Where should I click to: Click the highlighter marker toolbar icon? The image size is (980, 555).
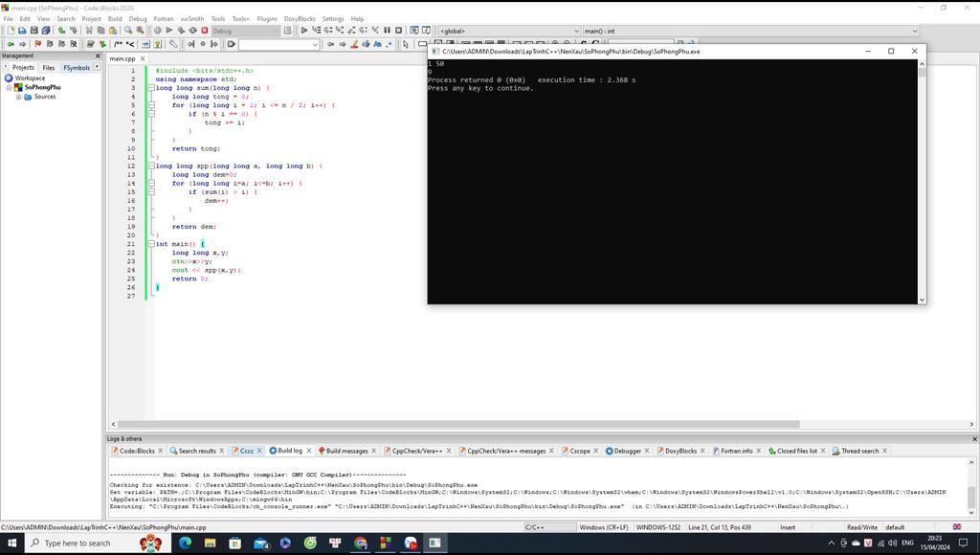354,44
